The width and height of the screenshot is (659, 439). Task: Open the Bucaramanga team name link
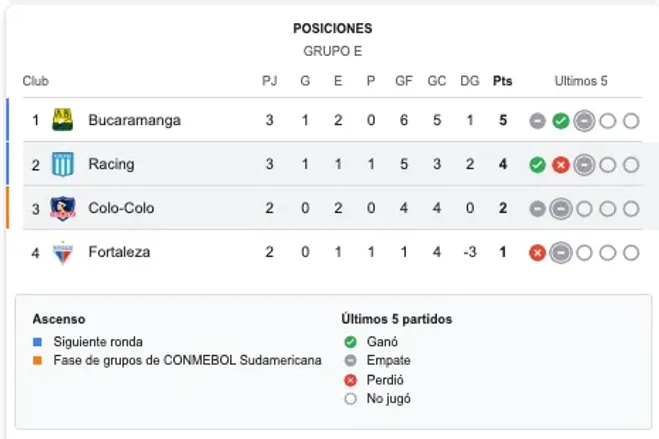point(134,120)
